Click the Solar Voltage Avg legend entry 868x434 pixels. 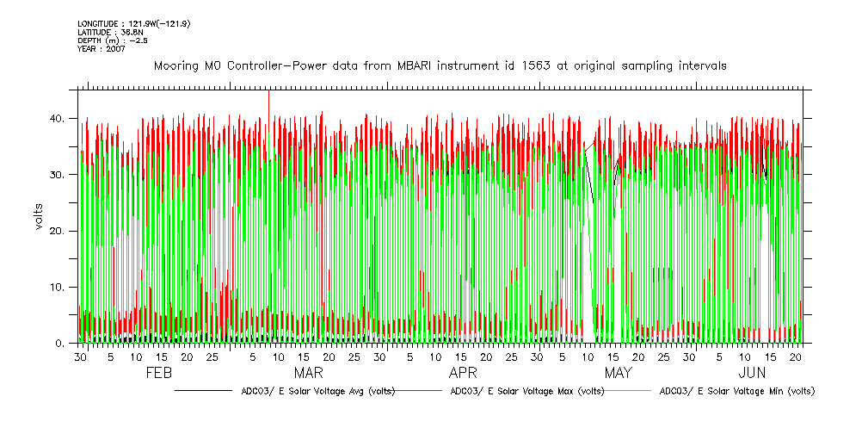(317, 391)
